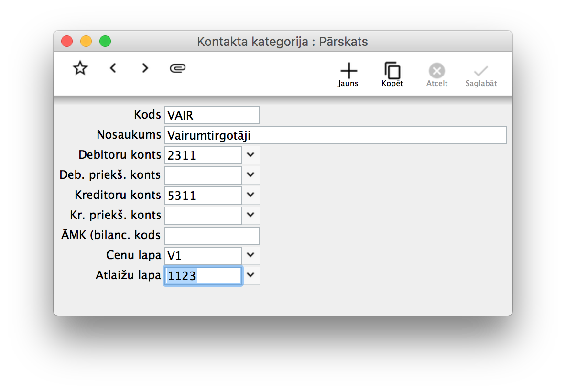
Task: Click into the Kods field
Action: [x=212, y=115]
